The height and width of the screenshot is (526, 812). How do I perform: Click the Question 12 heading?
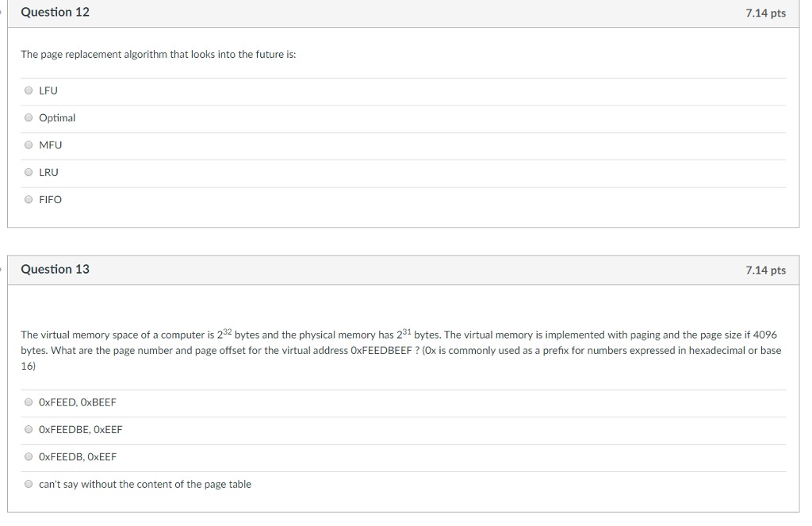pyautogui.click(x=55, y=12)
